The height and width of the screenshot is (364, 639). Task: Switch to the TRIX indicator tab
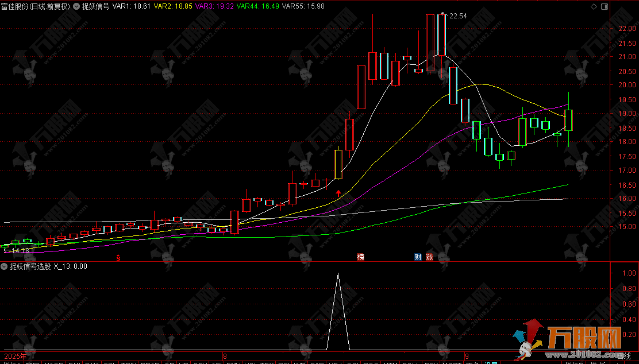point(128,362)
